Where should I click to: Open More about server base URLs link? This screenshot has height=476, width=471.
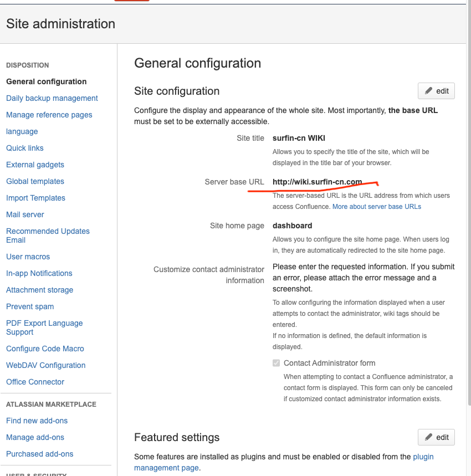(377, 207)
